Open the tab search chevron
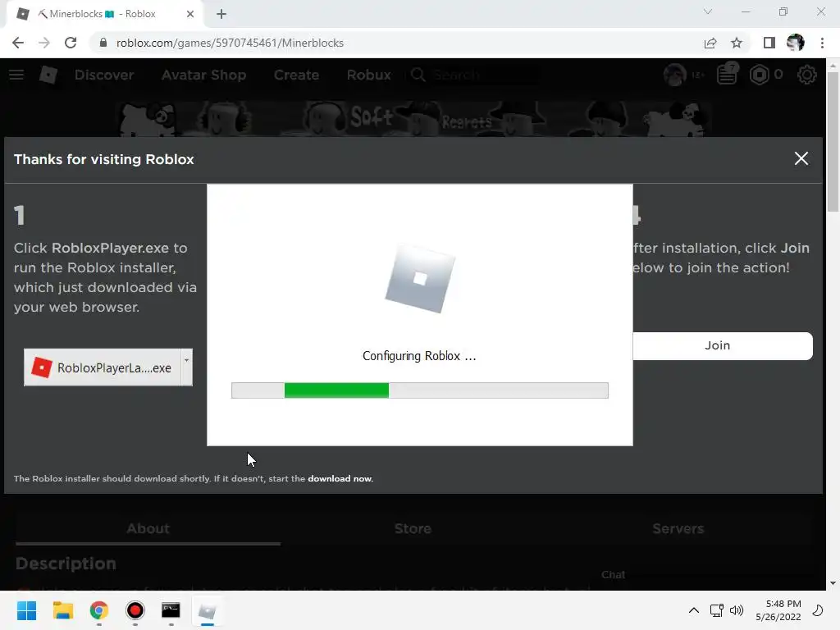 (x=708, y=11)
